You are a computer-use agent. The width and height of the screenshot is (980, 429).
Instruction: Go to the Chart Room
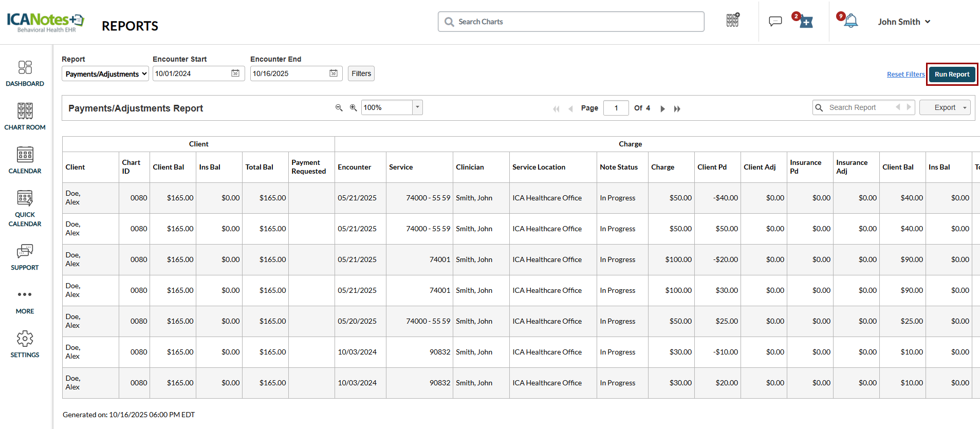tap(25, 117)
